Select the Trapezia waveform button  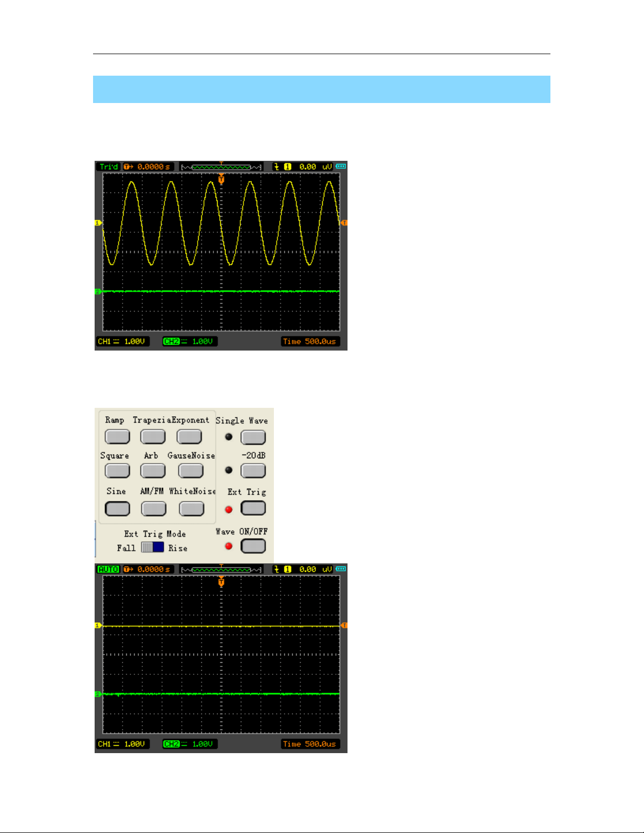pyautogui.click(x=153, y=437)
